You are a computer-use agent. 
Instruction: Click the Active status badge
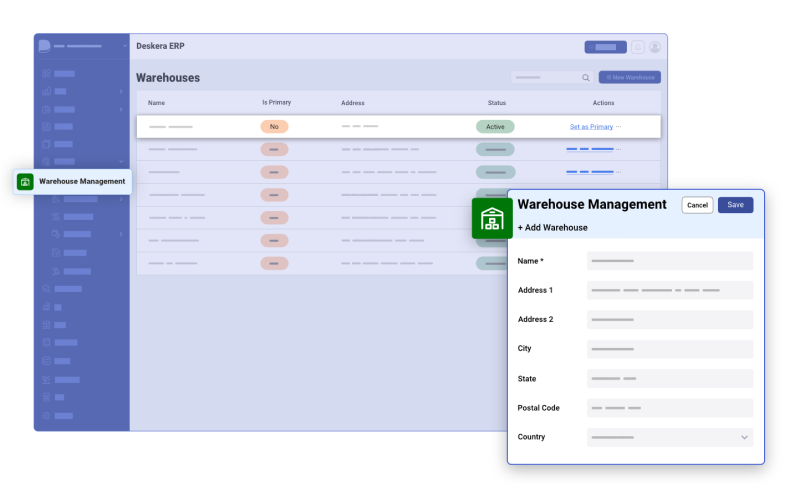(495, 127)
